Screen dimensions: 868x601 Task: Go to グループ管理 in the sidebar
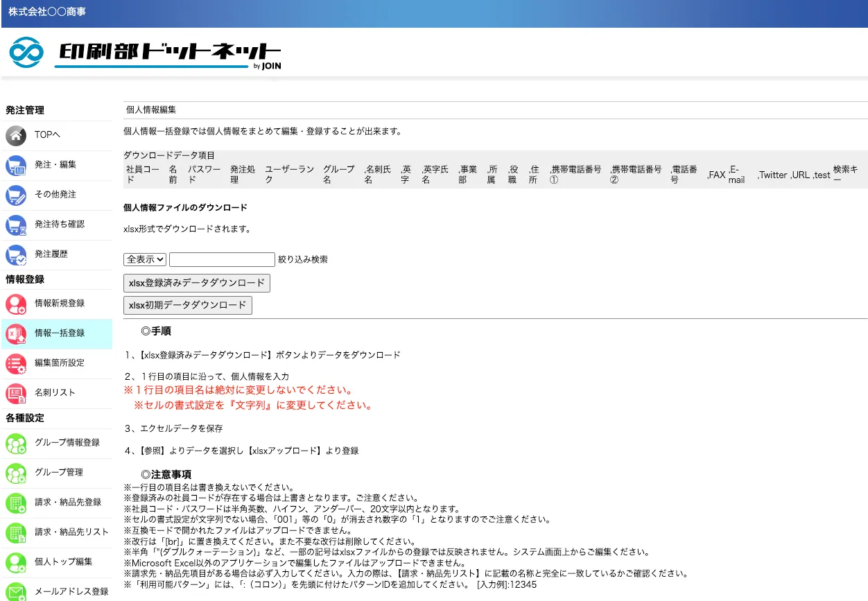coord(59,473)
